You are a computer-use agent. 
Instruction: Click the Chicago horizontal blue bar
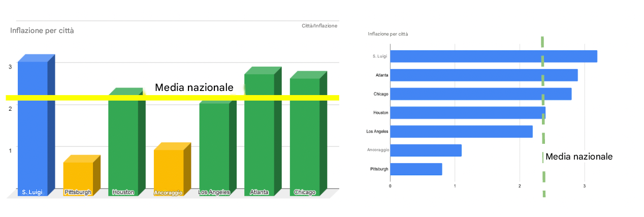pyautogui.click(x=480, y=94)
